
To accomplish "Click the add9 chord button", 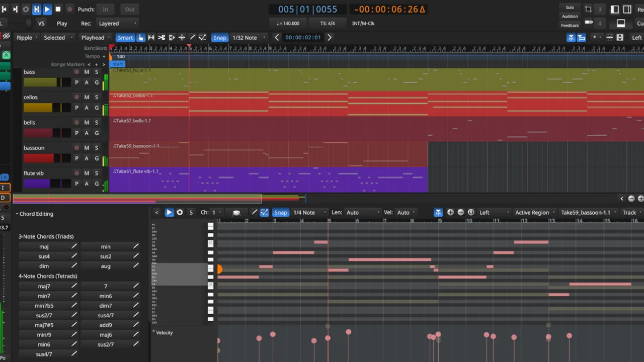I will tap(106, 325).
